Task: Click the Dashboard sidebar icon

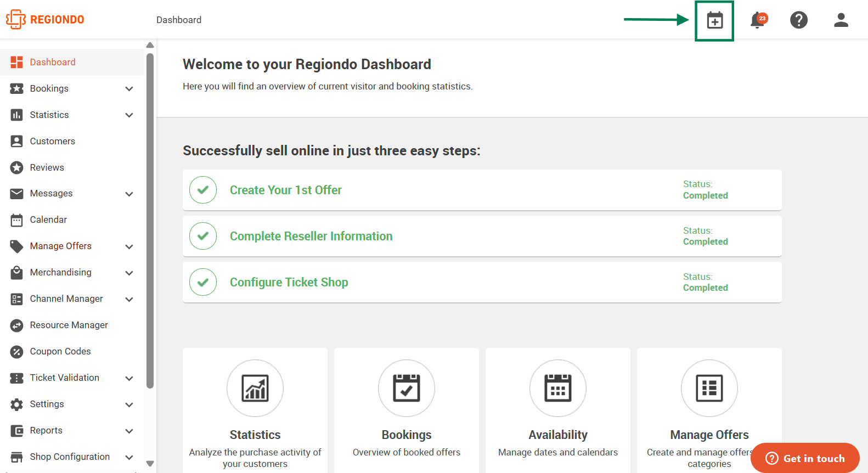Action: pos(17,62)
